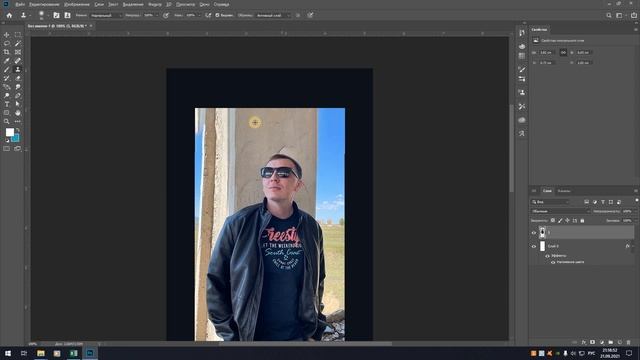
Task: Toggle lock transparent pixels in Layers panel
Action: [x=553, y=220]
